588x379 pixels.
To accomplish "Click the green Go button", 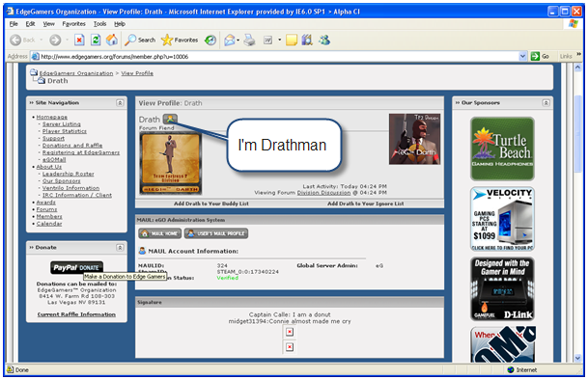I will tap(541, 57).
